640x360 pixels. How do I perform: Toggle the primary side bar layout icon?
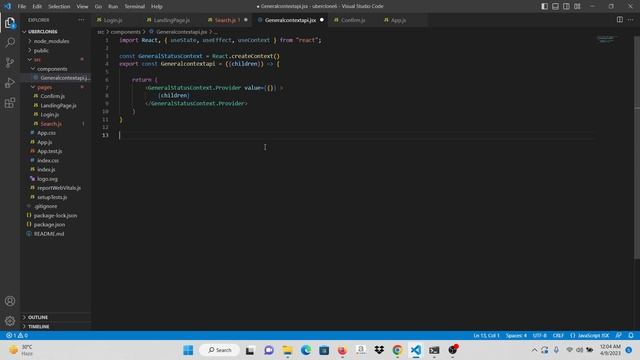[544, 6]
